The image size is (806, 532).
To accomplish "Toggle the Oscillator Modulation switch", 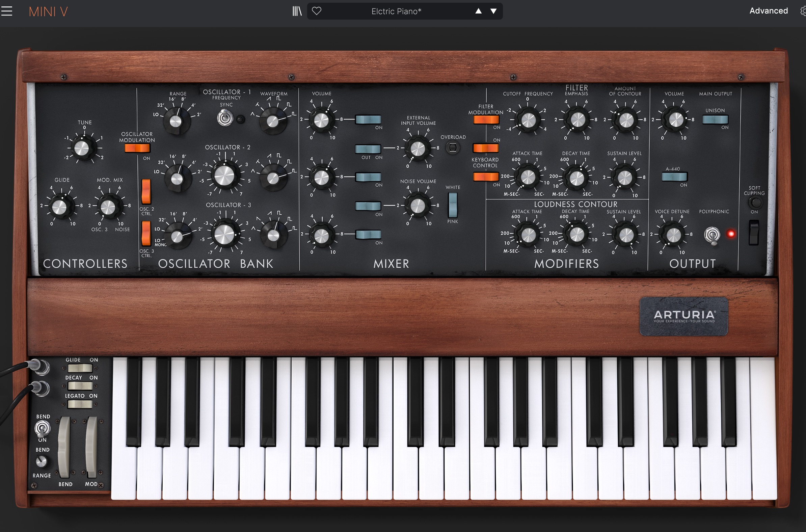I will click(x=137, y=147).
